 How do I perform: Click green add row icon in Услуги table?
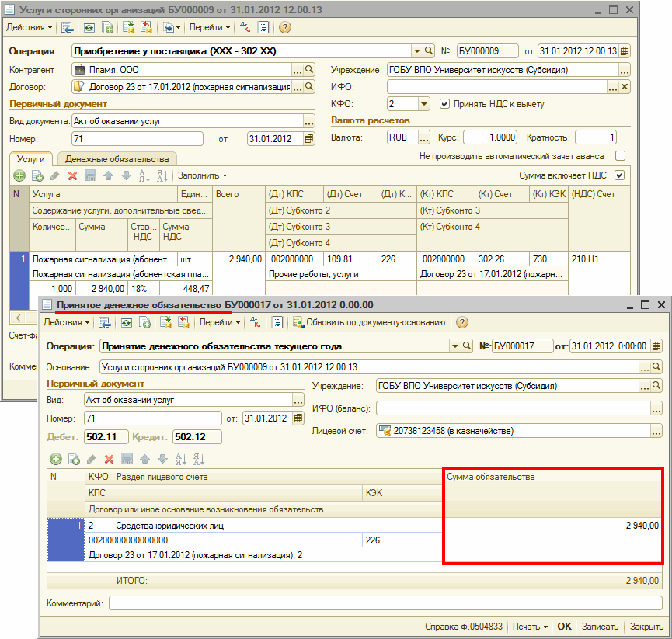[19, 175]
